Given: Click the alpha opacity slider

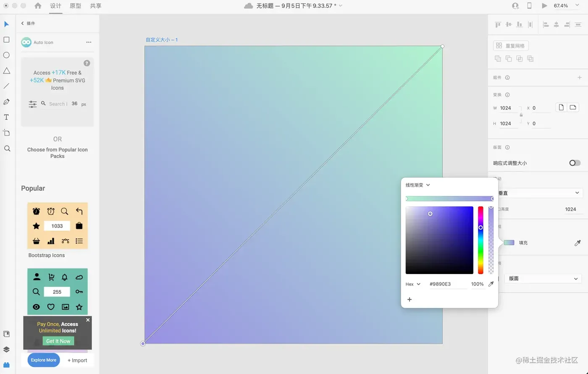Looking at the screenshot, I should (491, 240).
